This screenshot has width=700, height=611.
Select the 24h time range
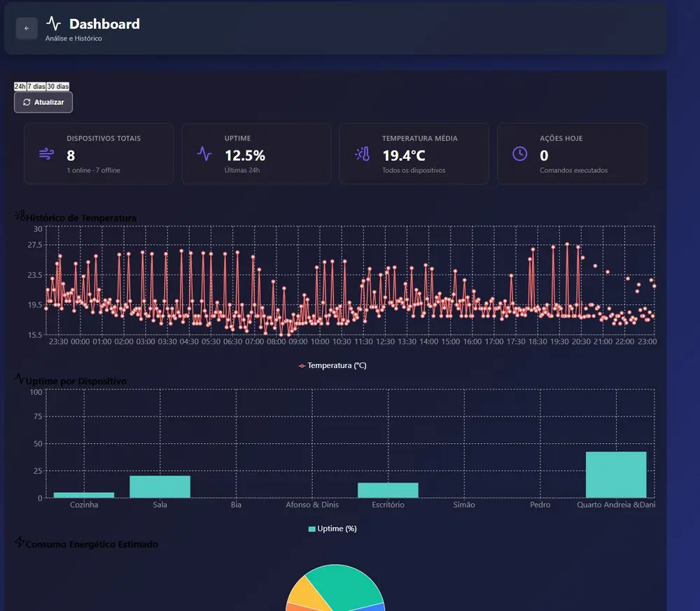tap(20, 87)
